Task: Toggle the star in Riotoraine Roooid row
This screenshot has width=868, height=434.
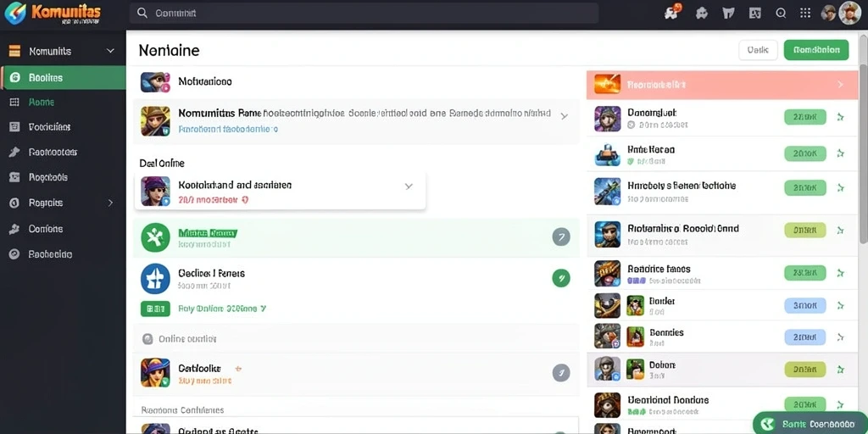Action: 840,231
